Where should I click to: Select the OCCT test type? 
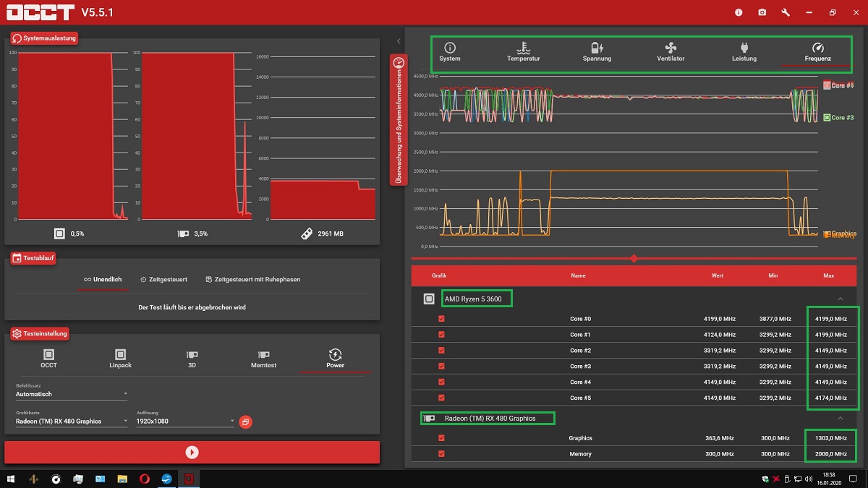coord(48,359)
